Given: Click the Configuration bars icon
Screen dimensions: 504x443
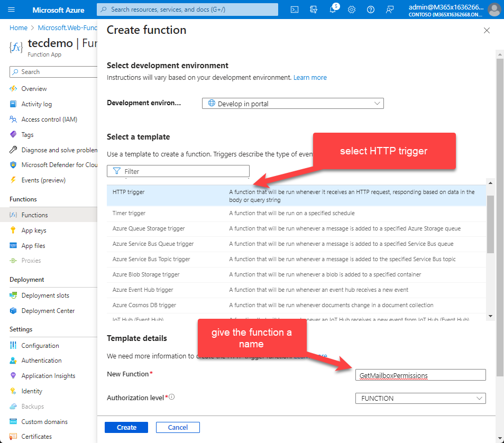Looking at the screenshot, I should (13, 345).
